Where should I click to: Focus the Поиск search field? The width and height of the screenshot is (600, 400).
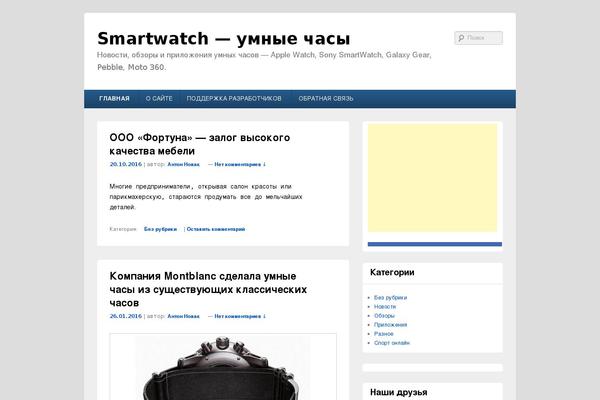pyautogui.click(x=479, y=38)
